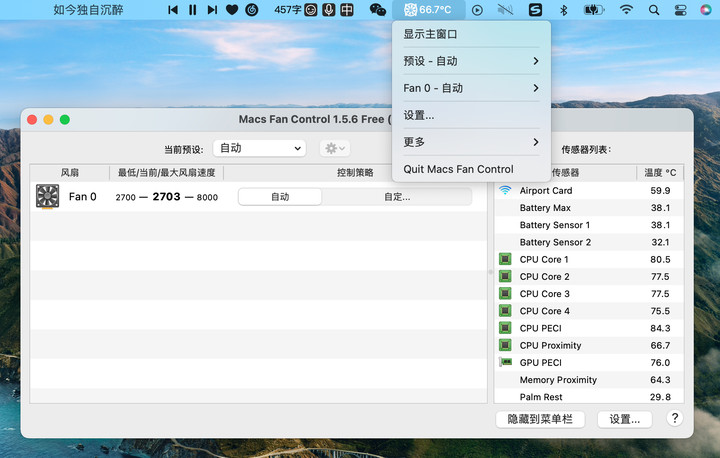Open help with the question mark button

click(675, 419)
